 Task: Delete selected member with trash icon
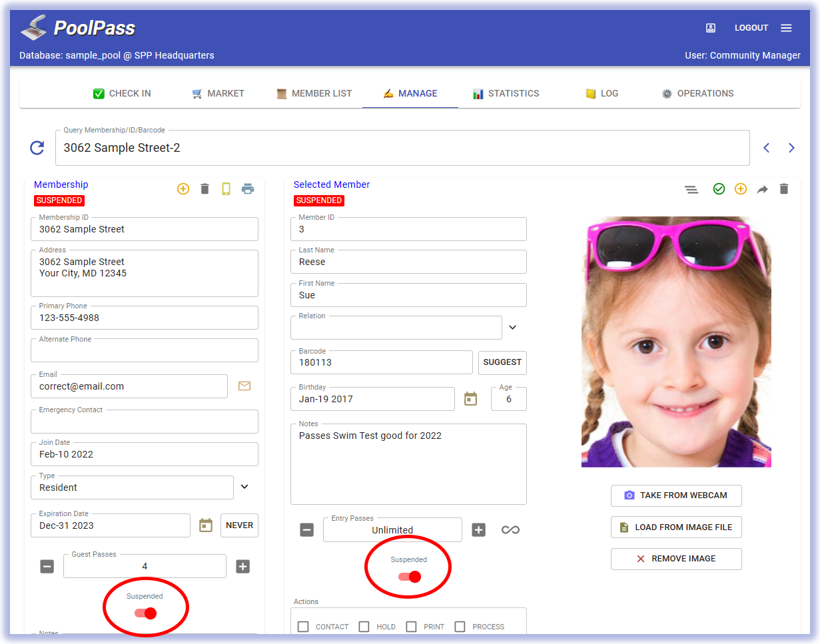coord(784,189)
